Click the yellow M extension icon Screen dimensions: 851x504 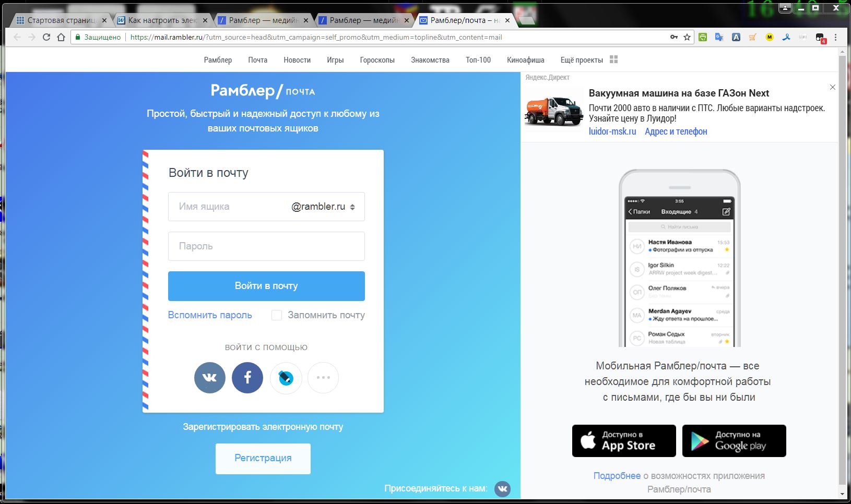tap(770, 37)
